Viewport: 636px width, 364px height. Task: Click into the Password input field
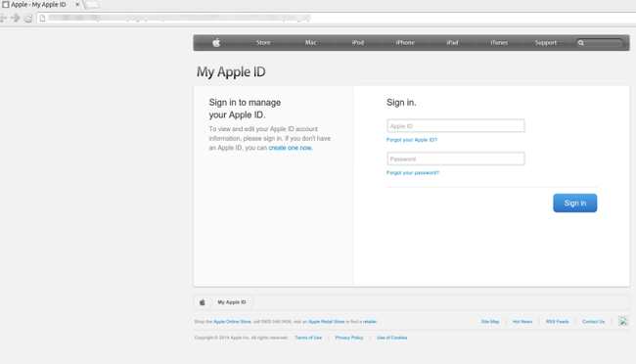click(x=456, y=159)
